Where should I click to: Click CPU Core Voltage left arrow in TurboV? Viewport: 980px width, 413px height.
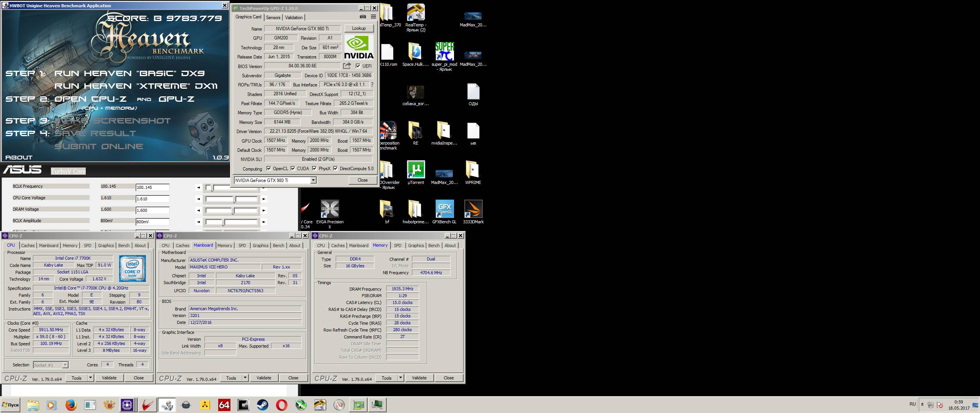pos(198,199)
